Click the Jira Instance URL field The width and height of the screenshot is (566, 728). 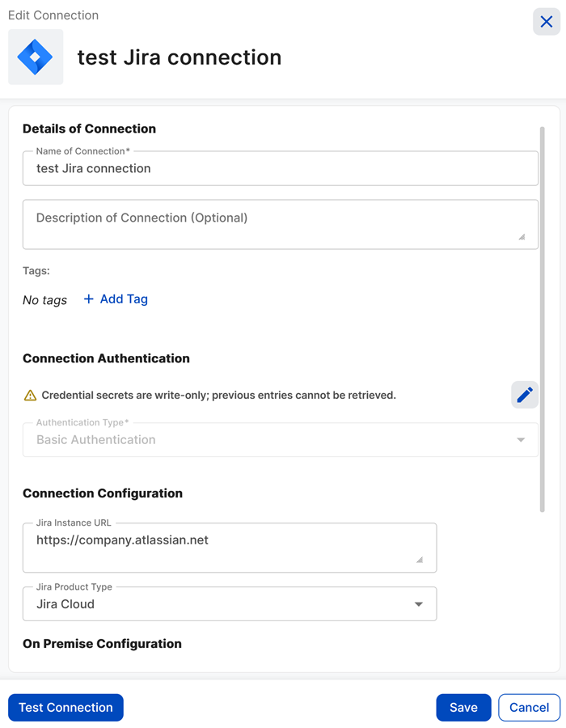(x=230, y=548)
